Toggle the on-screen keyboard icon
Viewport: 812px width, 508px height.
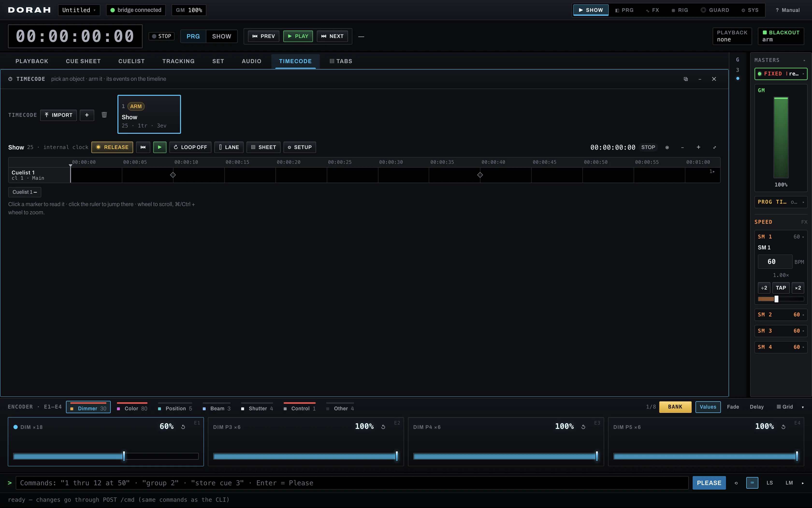click(752, 483)
